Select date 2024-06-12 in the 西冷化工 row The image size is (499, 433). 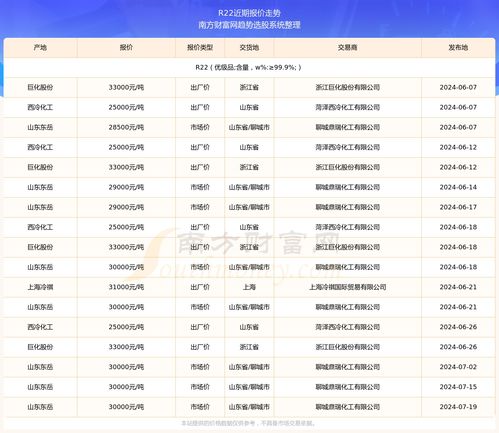458,147
